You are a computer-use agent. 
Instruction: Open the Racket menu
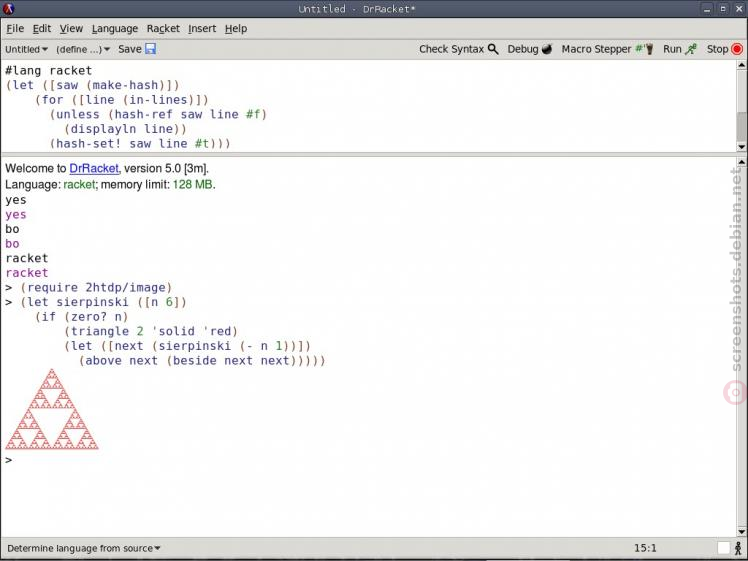(163, 29)
